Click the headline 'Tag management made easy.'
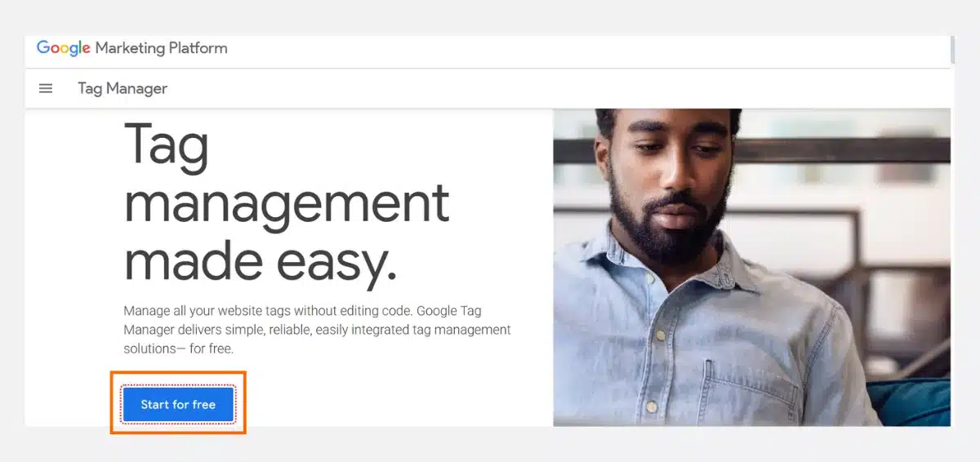980x462 pixels. [286, 204]
